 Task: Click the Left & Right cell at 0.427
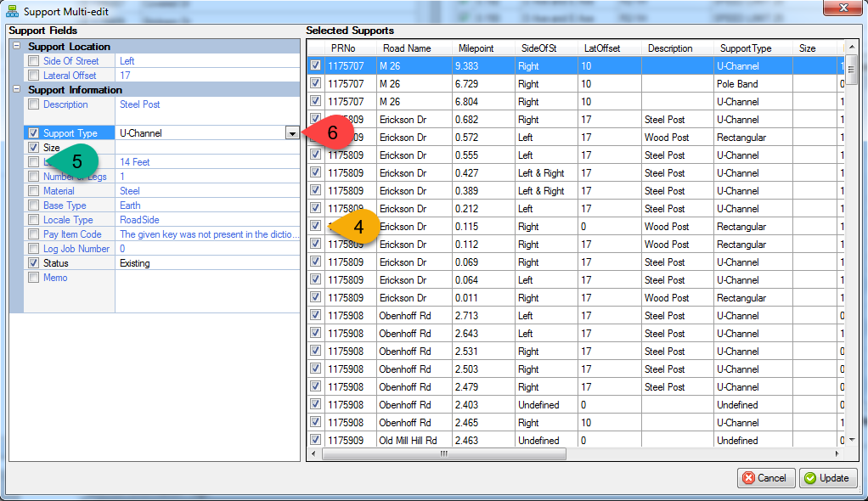[546, 173]
